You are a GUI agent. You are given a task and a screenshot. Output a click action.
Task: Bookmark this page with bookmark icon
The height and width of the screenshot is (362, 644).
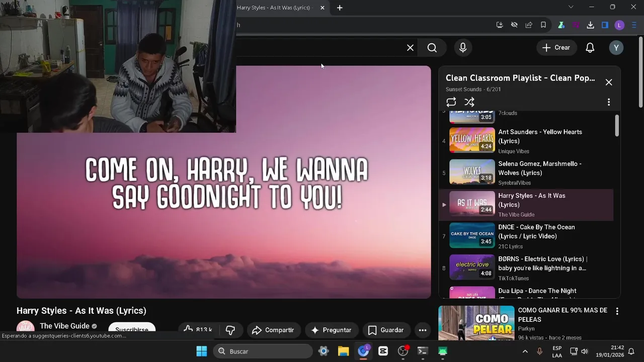click(543, 25)
